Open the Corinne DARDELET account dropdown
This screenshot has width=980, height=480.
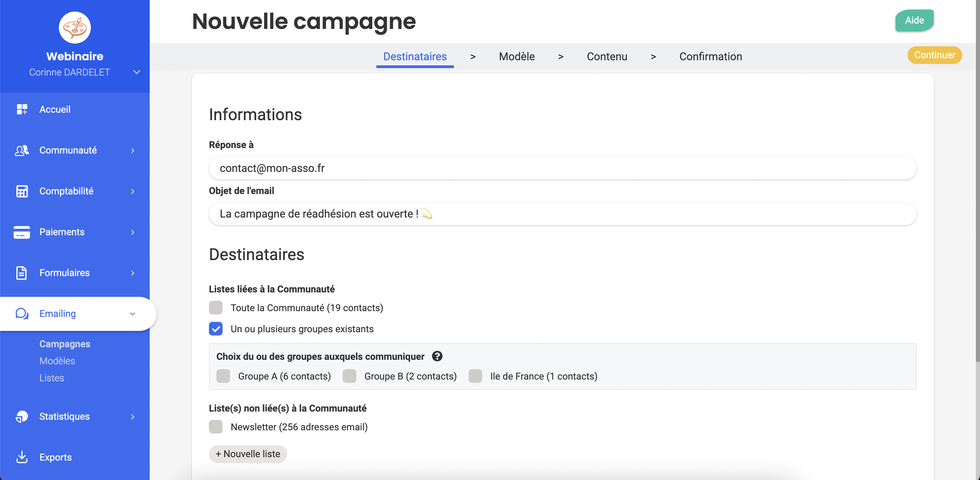pos(136,72)
